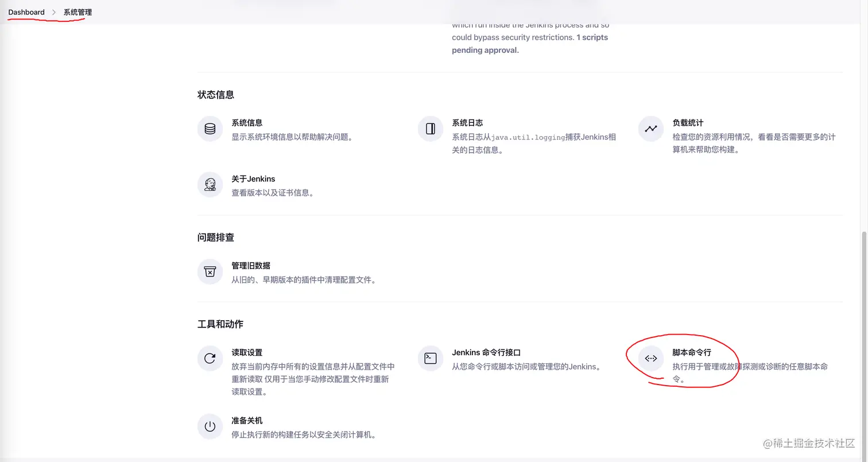Click the description '从您命令行或脚本访问或管理您的Jenkins。'
Screen dimensions: 868x462
click(x=526, y=367)
